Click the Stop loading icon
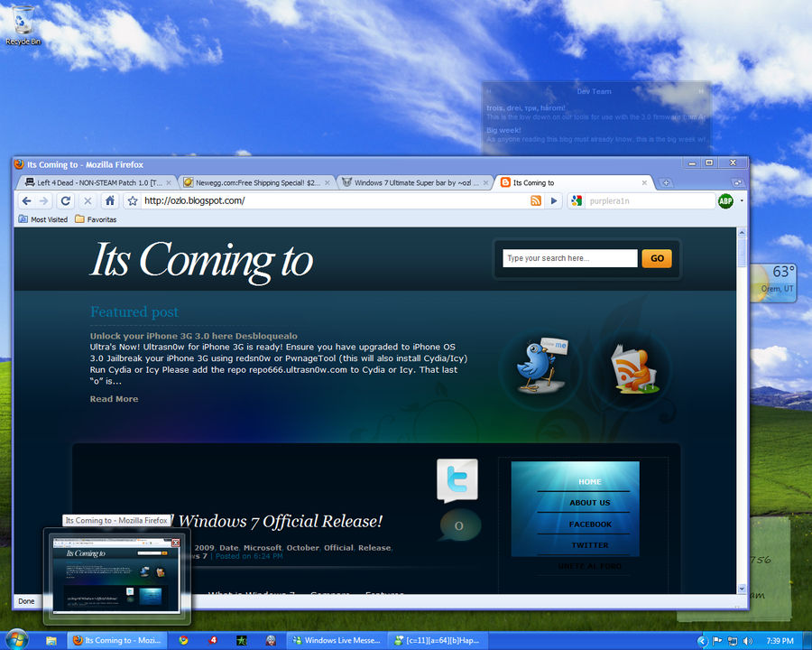 pos(88,200)
